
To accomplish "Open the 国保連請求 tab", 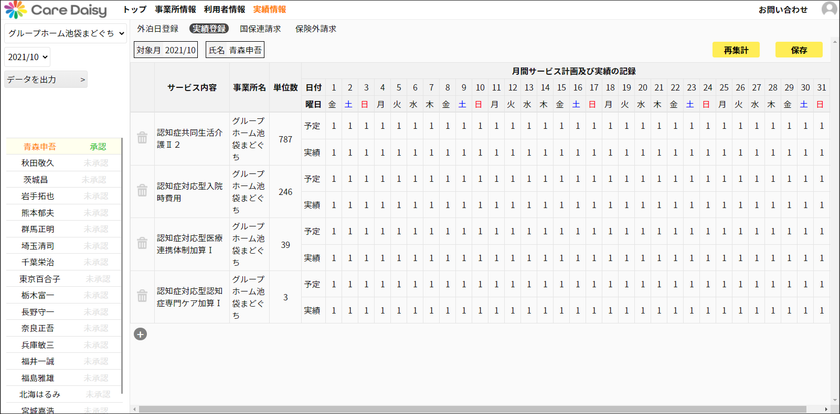I will [260, 29].
